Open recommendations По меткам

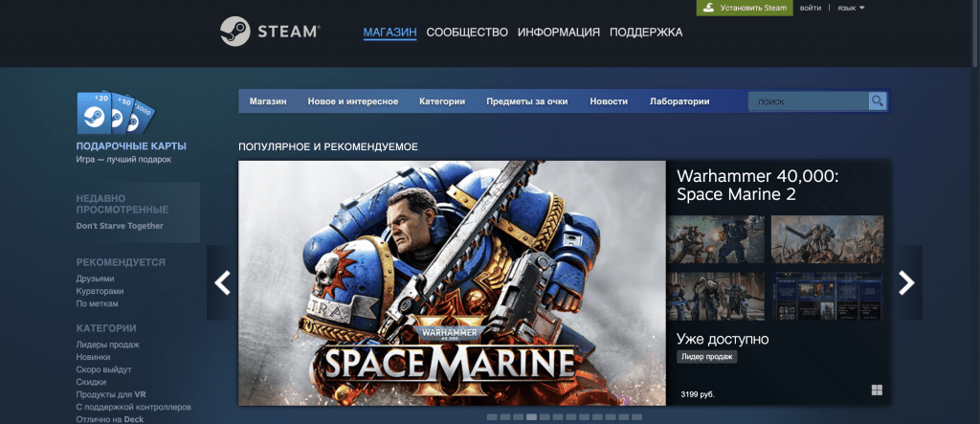point(97,303)
